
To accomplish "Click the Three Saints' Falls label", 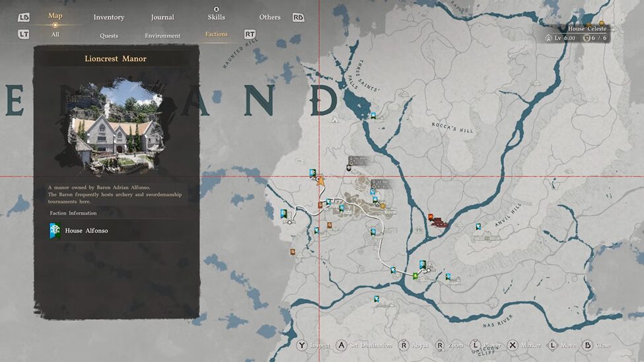I will click(x=364, y=75).
